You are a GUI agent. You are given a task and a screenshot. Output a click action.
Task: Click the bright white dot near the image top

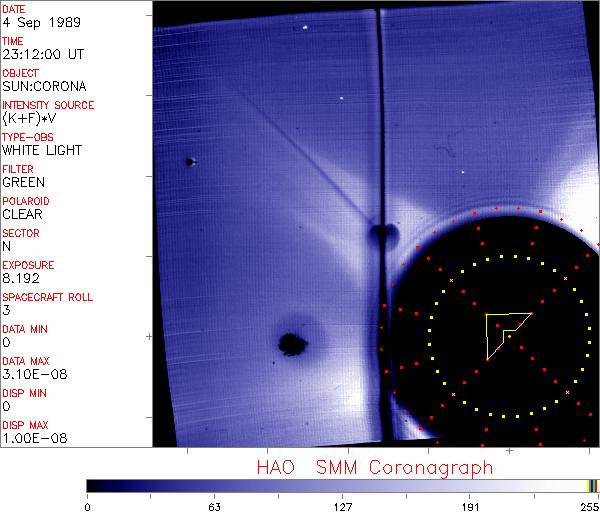click(305, 28)
